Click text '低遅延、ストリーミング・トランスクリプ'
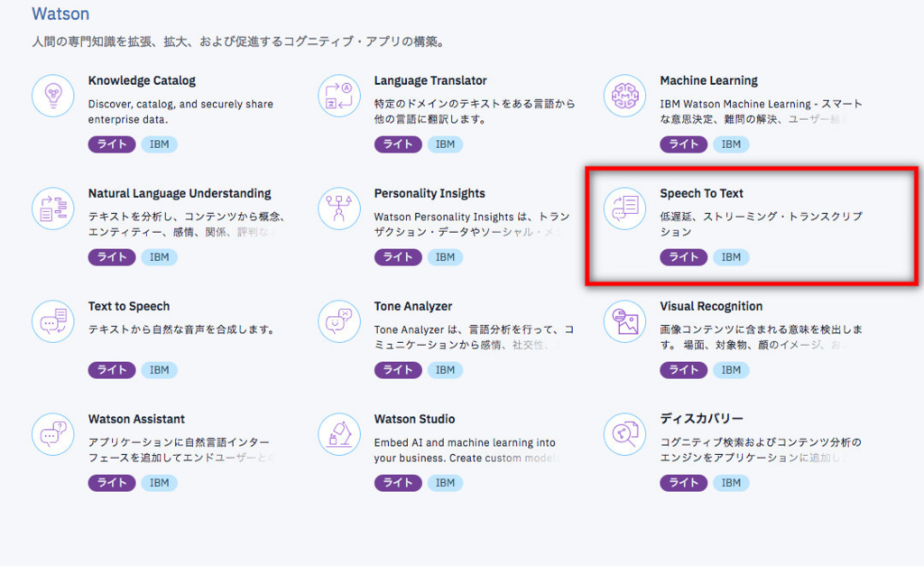The width and height of the screenshot is (924, 566). tap(762, 217)
